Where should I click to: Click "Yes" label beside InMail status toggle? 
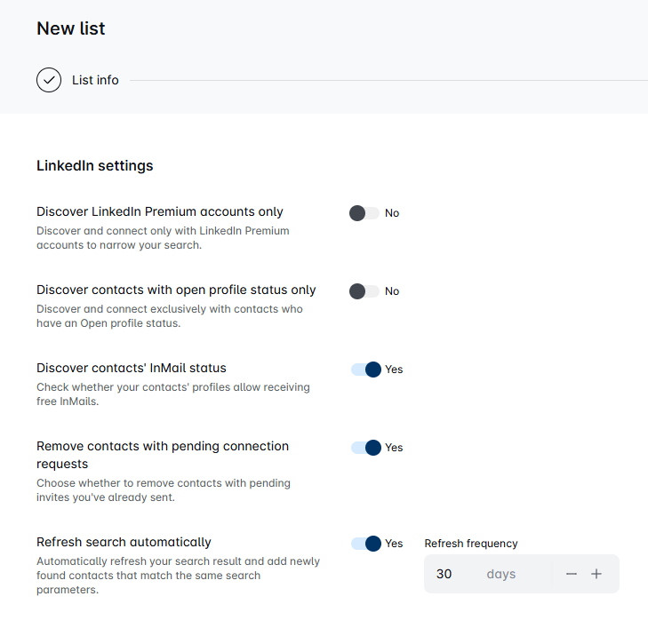(x=394, y=370)
